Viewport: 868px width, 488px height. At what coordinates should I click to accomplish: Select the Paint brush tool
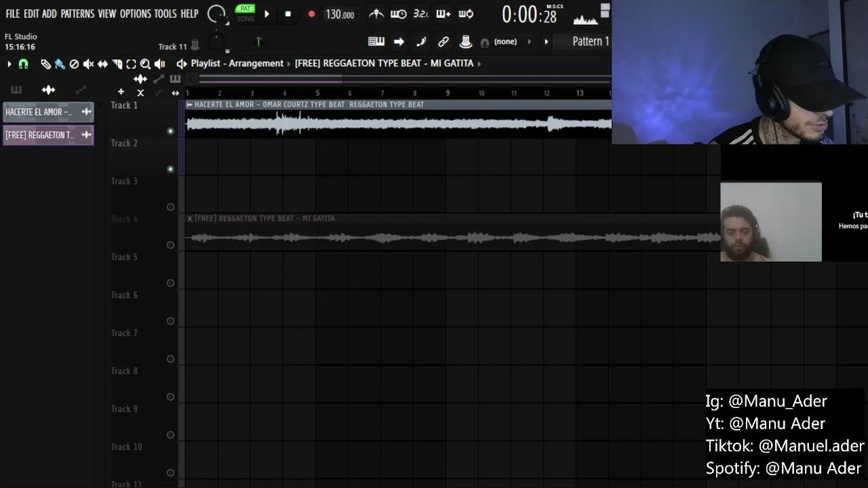pos(60,64)
